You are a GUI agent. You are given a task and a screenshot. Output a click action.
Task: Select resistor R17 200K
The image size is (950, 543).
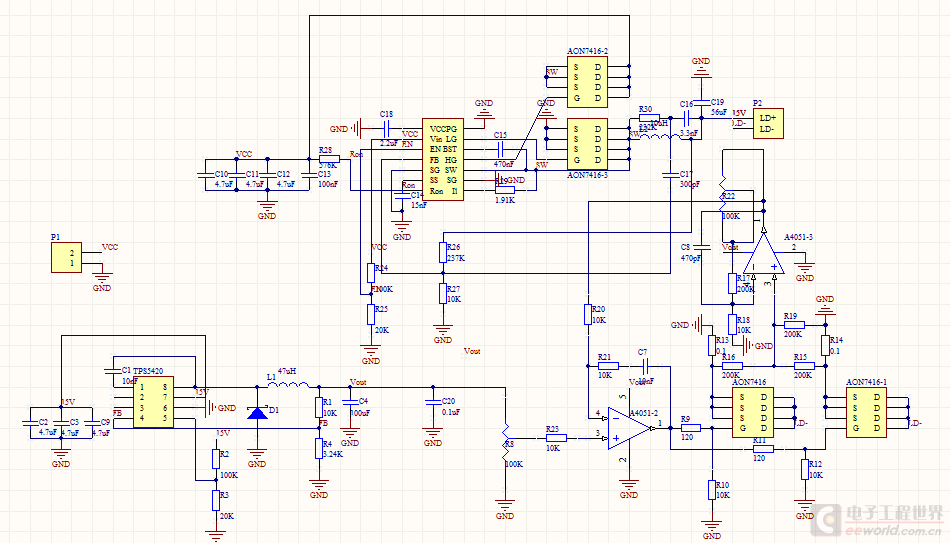coord(732,284)
